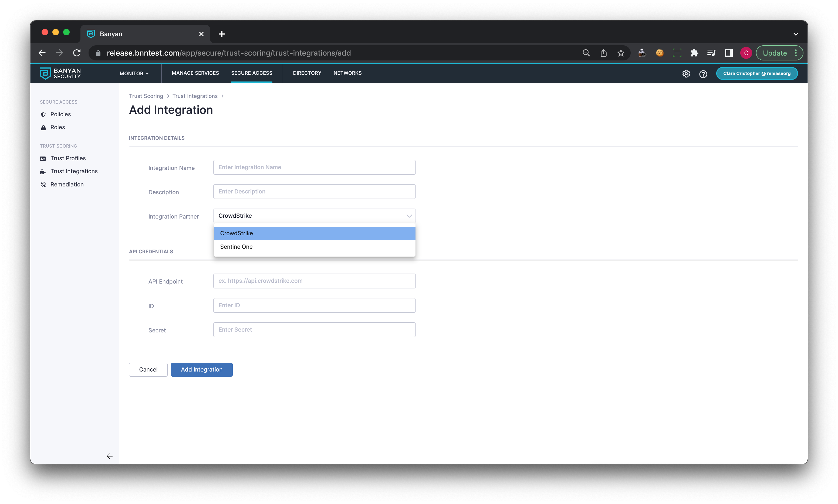This screenshot has width=838, height=504.
Task: Click the cookie extension icon
Action: coord(660,53)
